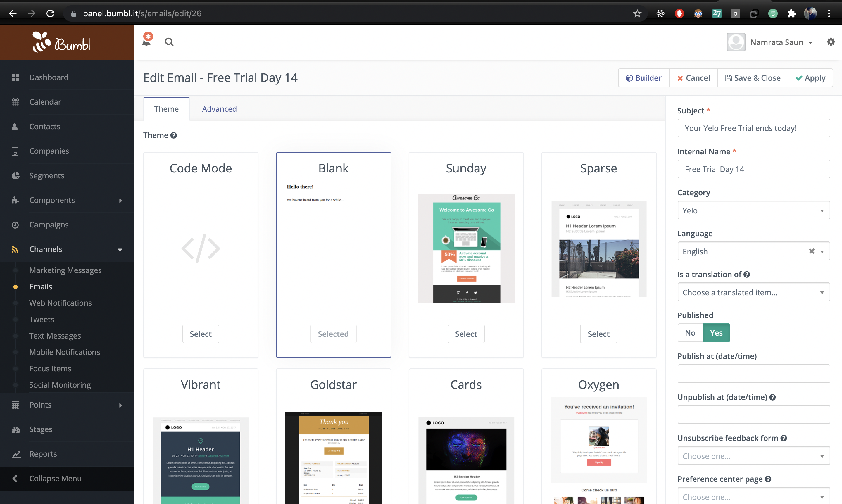842x504 pixels.
Task: Open the email Builder
Action: (644, 78)
